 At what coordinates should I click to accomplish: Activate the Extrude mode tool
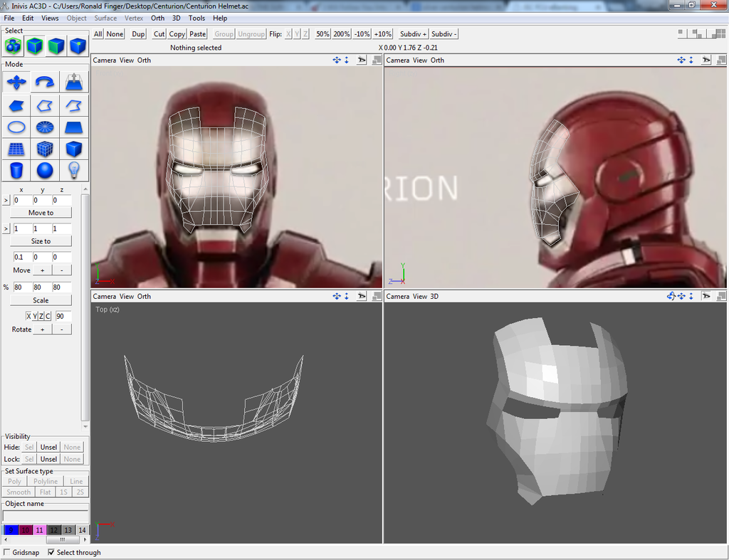pos(73,83)
